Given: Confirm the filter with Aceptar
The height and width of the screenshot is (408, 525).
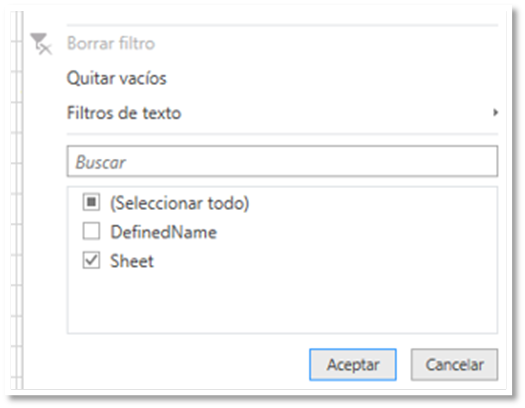Looking at the screenshot, I should 353,364.
